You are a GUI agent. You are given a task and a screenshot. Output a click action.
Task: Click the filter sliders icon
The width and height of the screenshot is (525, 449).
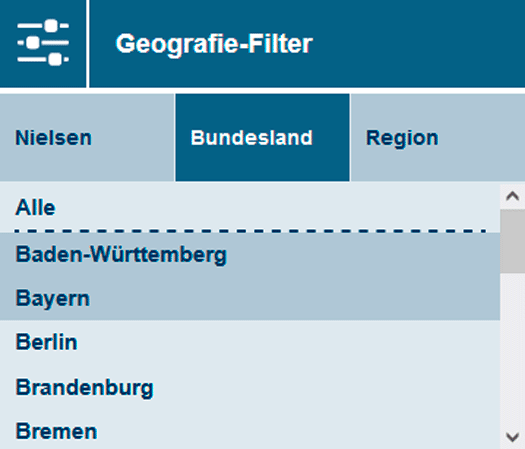click(x=43, y=43)
